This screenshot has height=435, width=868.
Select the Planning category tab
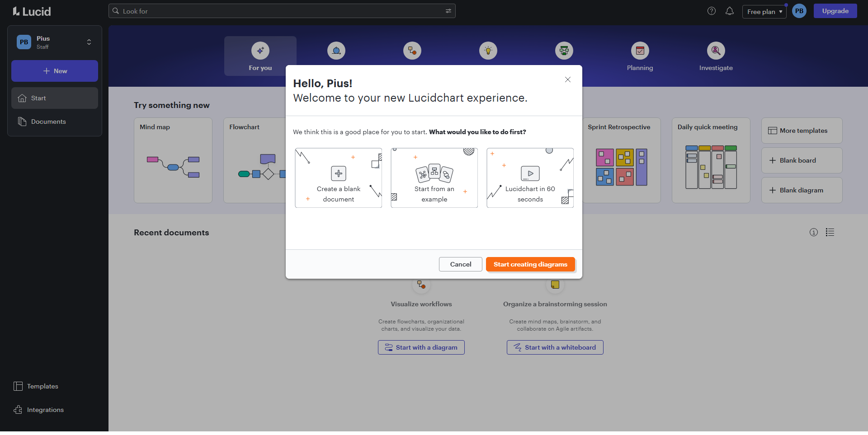point(640,56)
